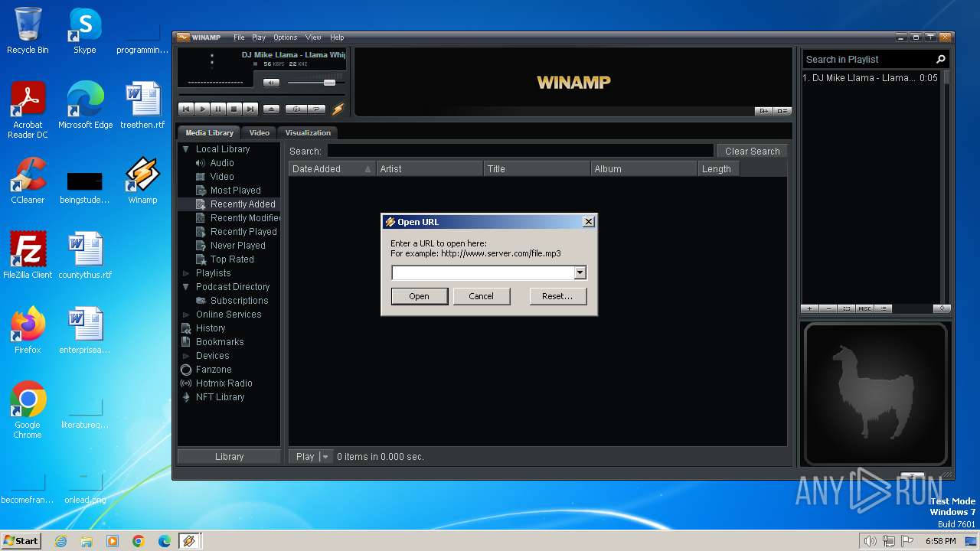Screen dimensions: 980x551
Task: Sort by the Artist column header
Action: tap(430, 169)
